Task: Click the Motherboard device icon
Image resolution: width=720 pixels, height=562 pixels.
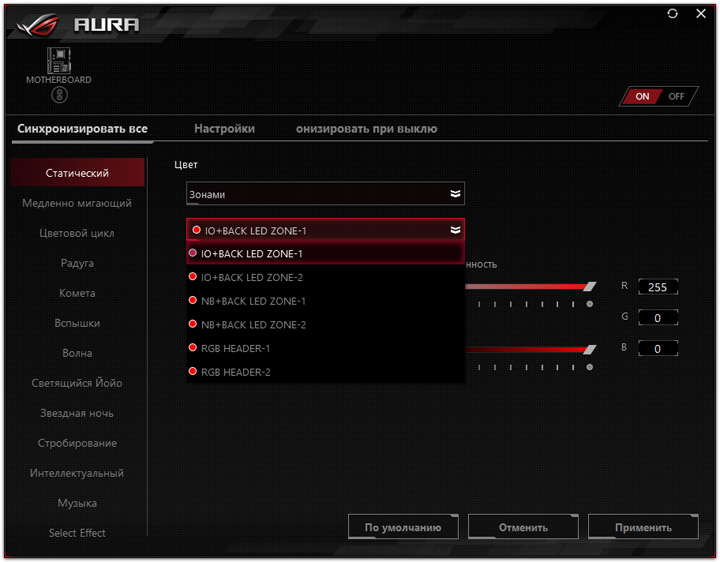Action: (x=59, y=61)
